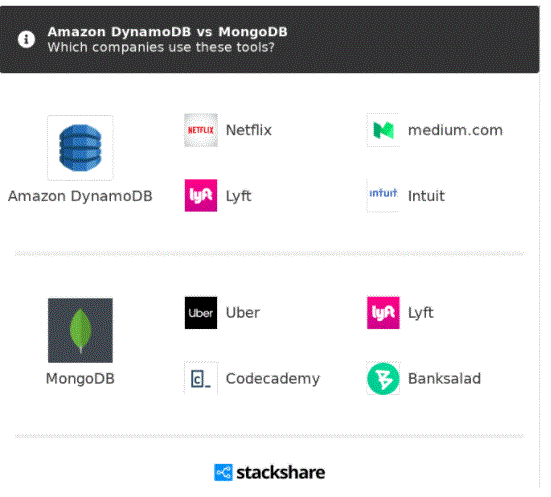Screen dimensions: 551x497
Task: Click the Banksalad logo icon
Action: tap(383, 379)
